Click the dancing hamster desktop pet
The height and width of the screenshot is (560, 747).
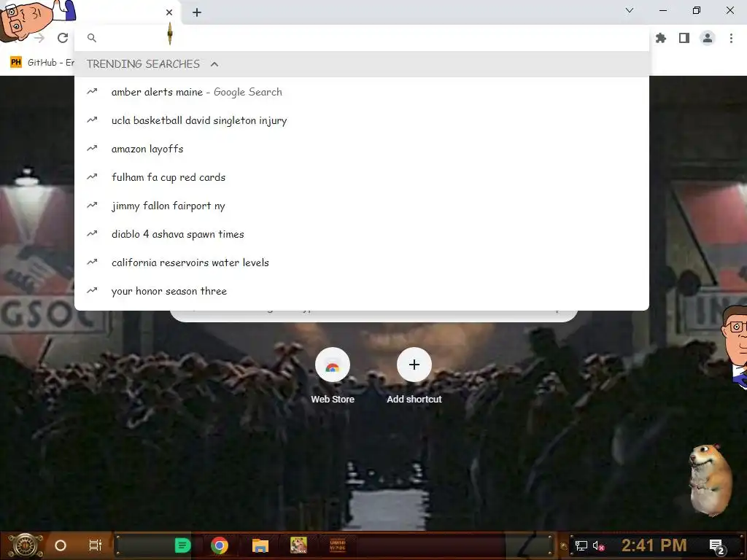click(711, 479)
